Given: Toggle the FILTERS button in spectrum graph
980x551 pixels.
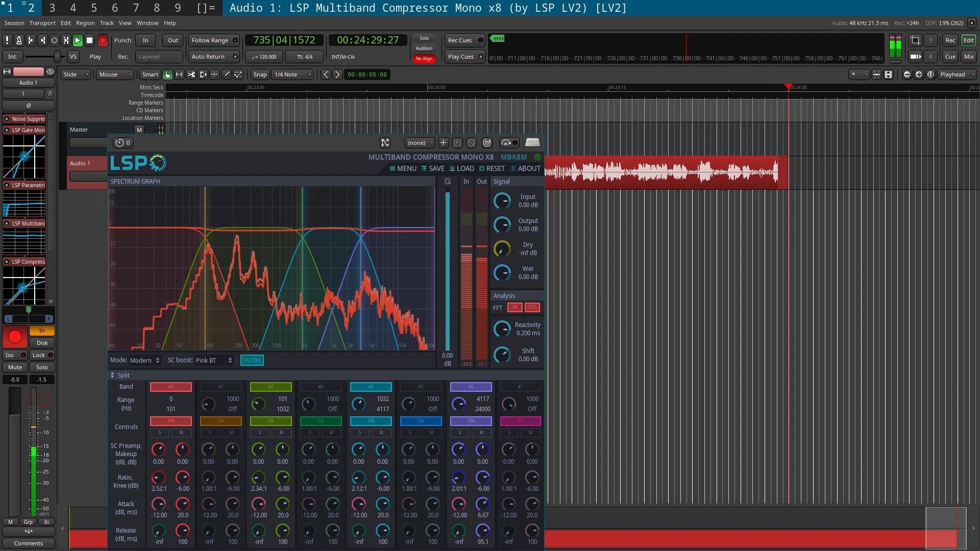Looking at the screenshot, I should (252, 360).
